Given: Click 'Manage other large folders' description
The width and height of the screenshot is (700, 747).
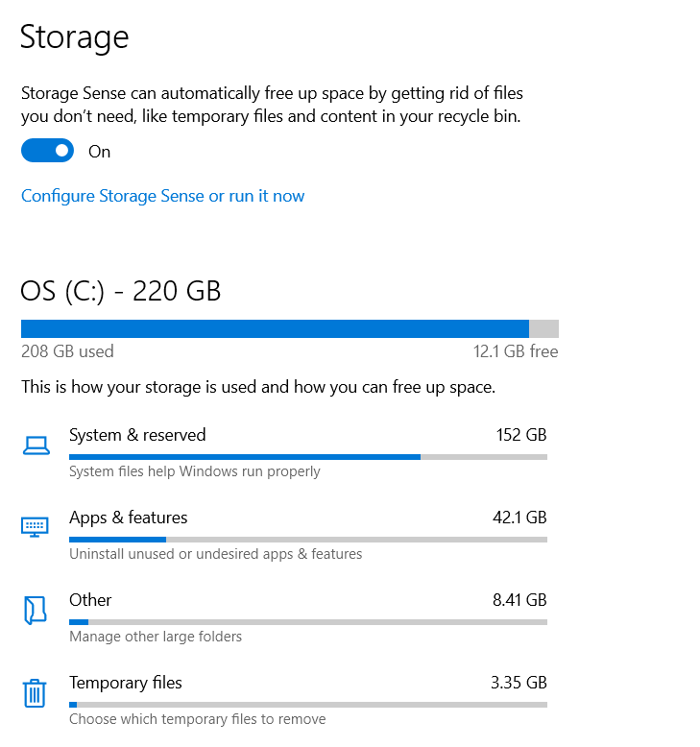Looking at the screenshot, I should coord(156,637).
